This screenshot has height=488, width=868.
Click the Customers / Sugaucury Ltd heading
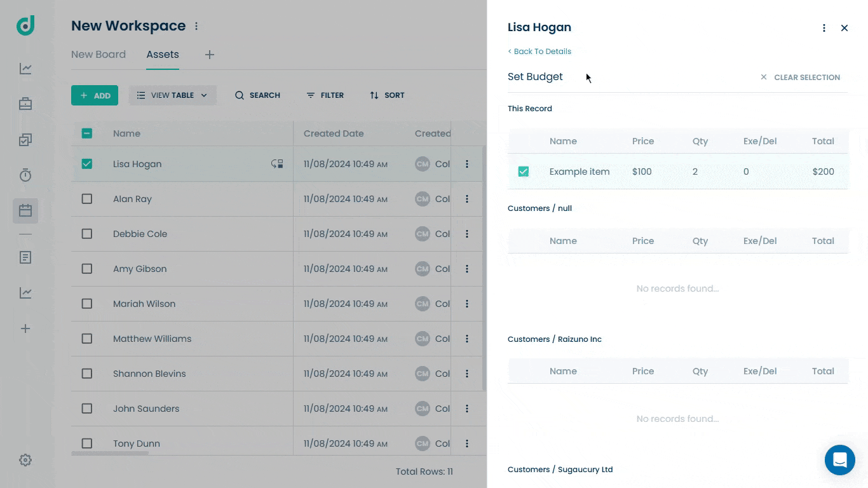coord(560,470)
